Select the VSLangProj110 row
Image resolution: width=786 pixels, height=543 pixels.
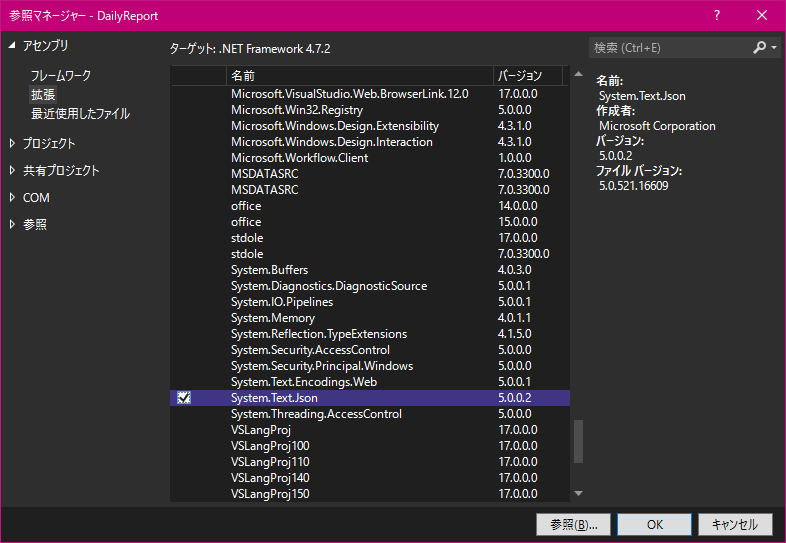pyautogui.click(x=370, y=462)
